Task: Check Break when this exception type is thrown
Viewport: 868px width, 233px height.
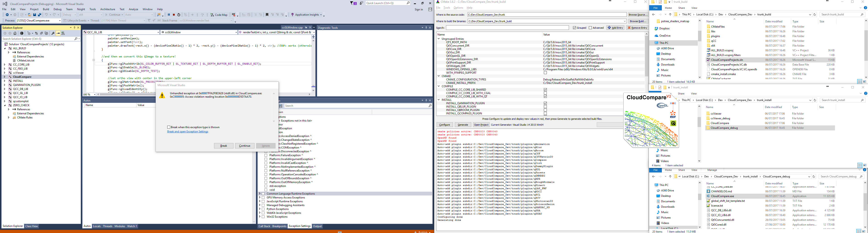Action: 168,127
